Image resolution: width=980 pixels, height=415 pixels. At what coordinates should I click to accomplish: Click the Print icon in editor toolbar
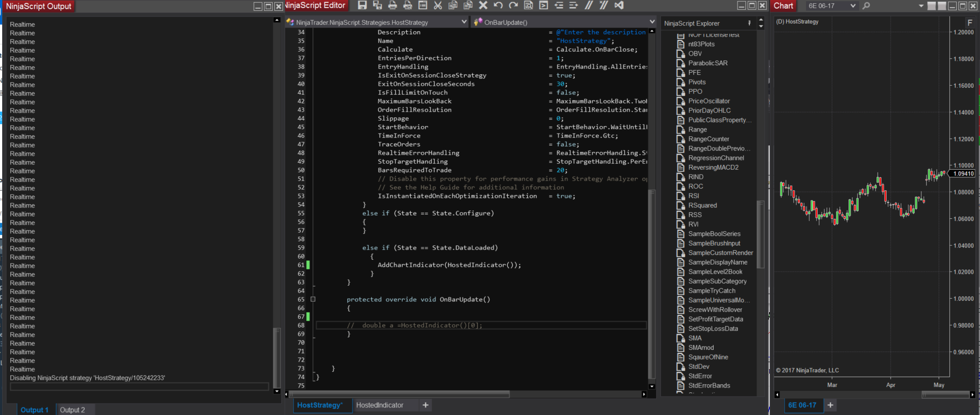[392, 5]
